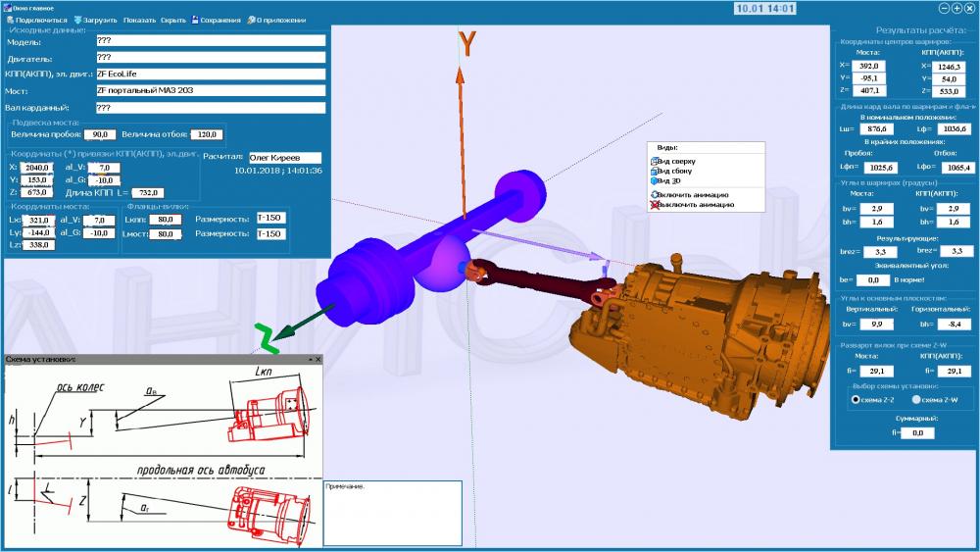Click Величина отбоя field 120,0
This screenshot has width=980, height=552.
pos(207,134)
